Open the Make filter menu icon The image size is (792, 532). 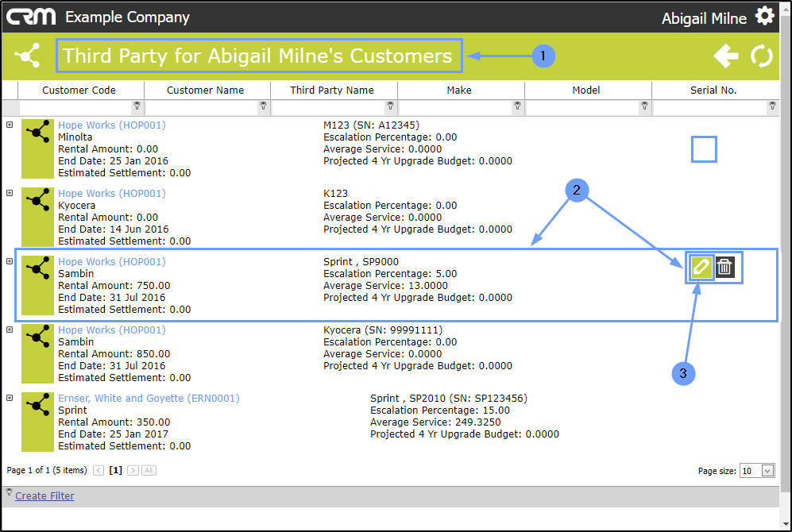517,106
